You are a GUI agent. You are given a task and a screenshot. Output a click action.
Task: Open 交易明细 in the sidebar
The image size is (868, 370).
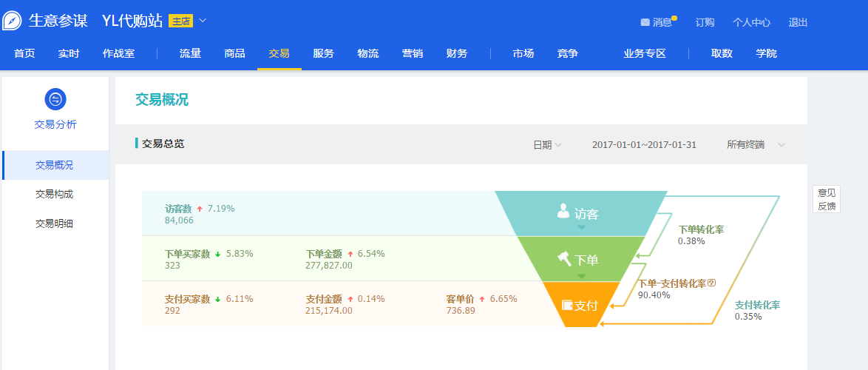click(x=54, y=223)
